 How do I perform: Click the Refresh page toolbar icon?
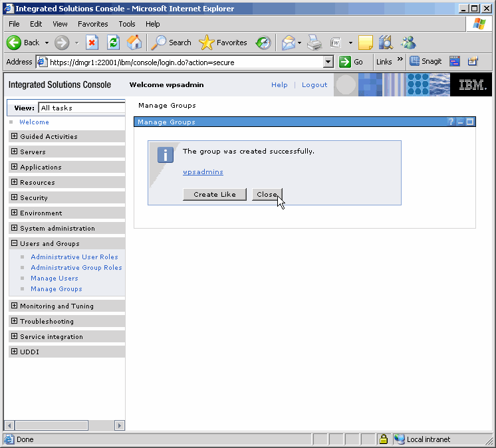pos(113,43)
